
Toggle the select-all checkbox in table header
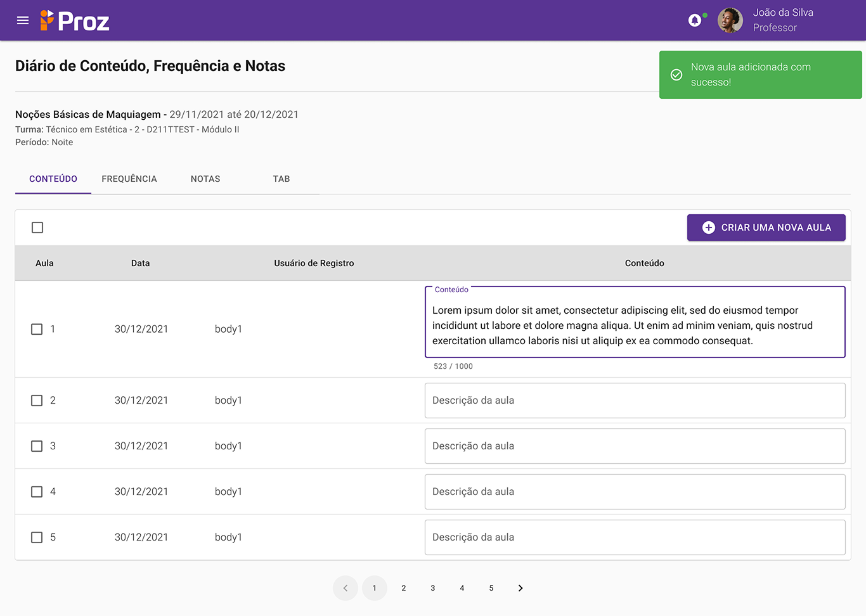(37, 228)
